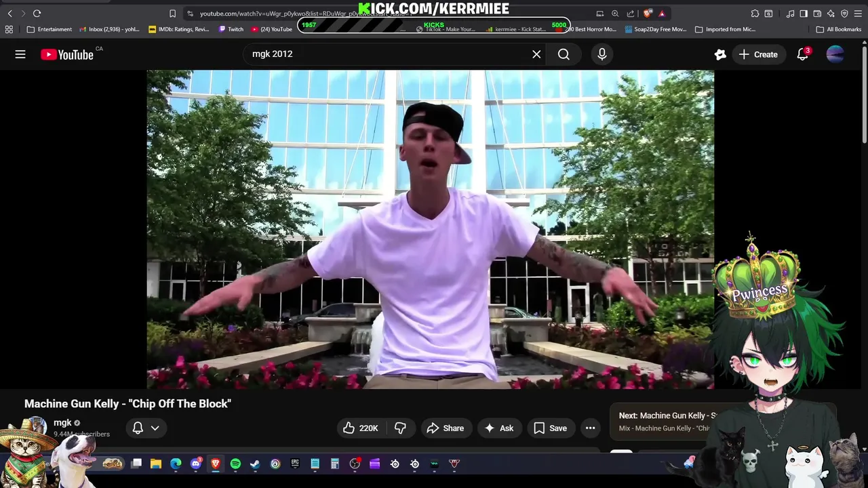868x488 pixels.
Task: Open Discord from taskbar
Action: click(196, 464)
